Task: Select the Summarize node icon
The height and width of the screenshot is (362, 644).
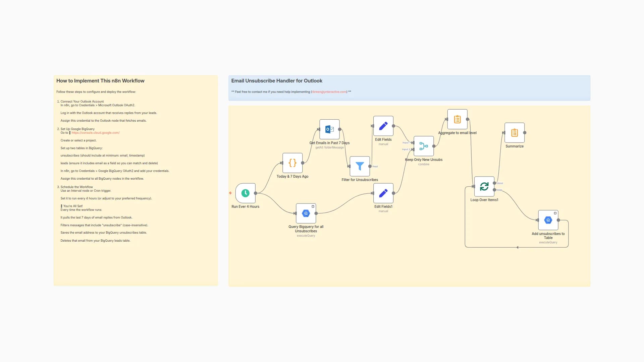Action: tap(514, 133)
